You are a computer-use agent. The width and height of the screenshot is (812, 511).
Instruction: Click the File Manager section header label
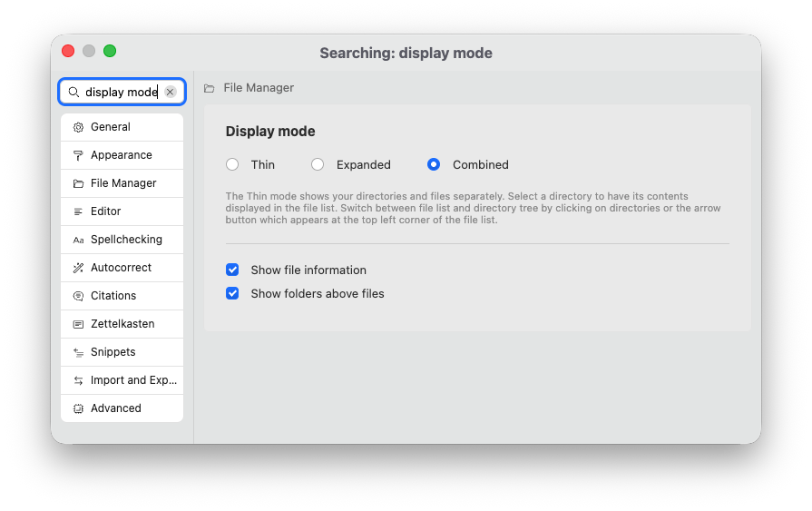259,87
